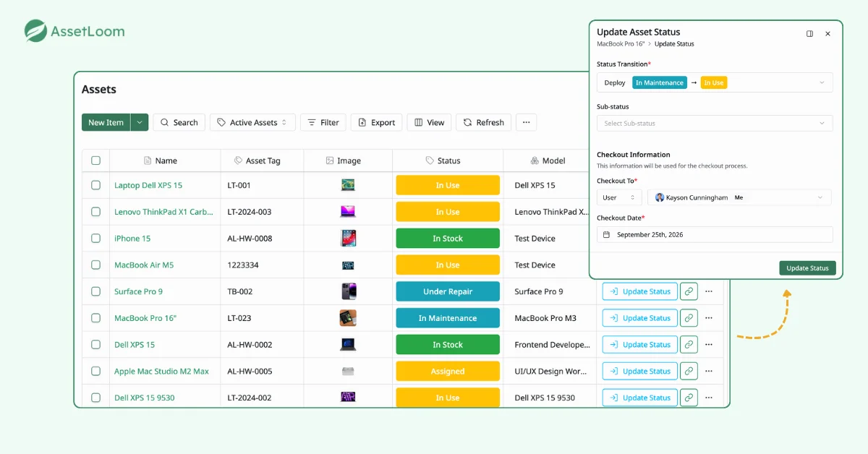
Task: Refresh the assets list
Action: (x=484, y=122)
